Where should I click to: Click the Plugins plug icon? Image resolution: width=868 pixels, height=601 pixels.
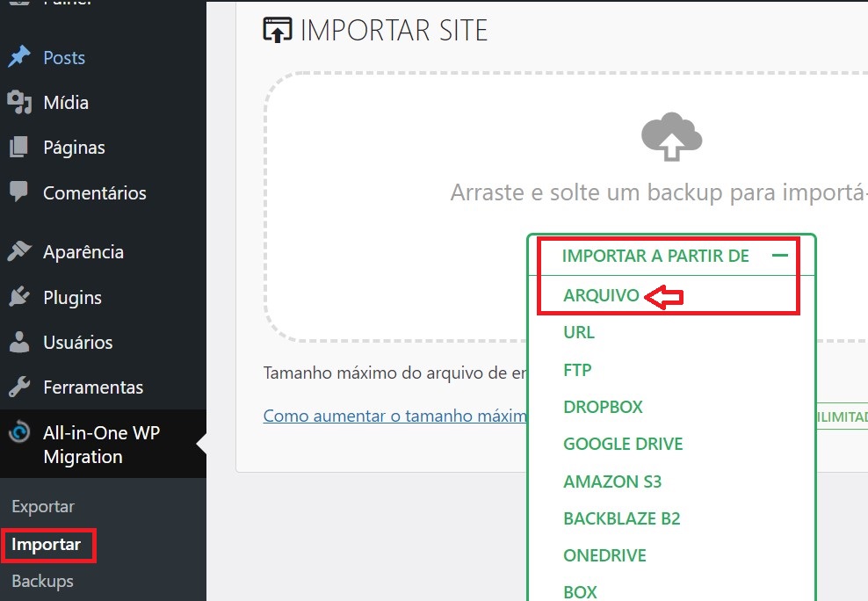click(19, 297)
